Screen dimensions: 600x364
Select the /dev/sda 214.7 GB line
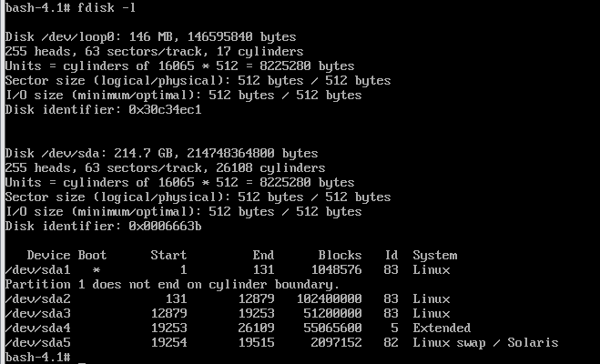[161, 153]
